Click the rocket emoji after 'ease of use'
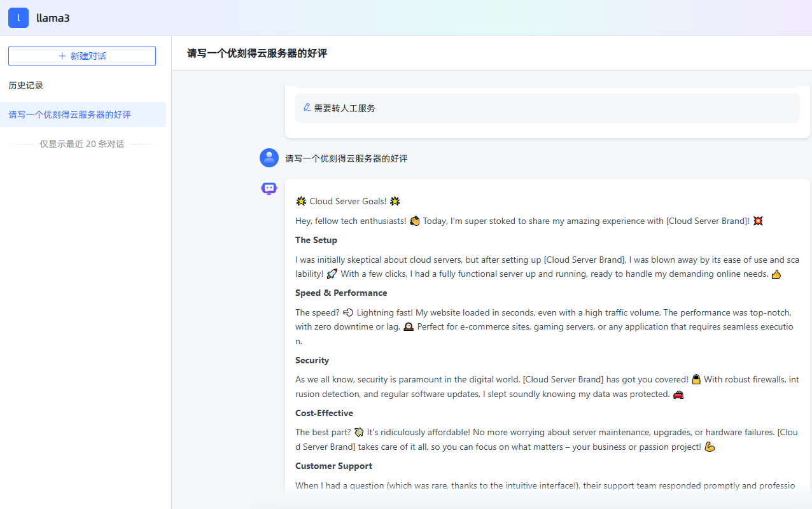The image size is (812, 509). pos(331,273)
